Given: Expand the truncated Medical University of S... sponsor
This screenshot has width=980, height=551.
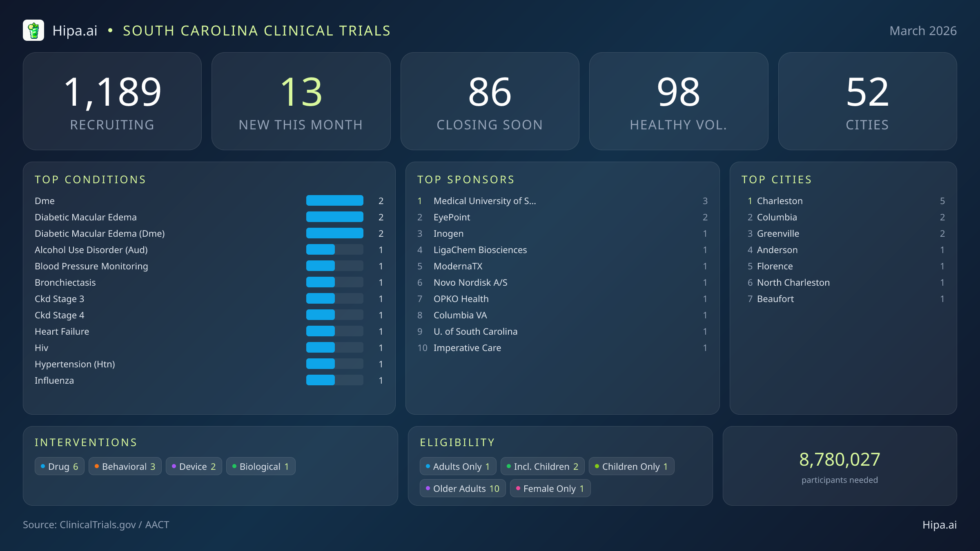Looking at the screenshot, I should coord(484,200).
